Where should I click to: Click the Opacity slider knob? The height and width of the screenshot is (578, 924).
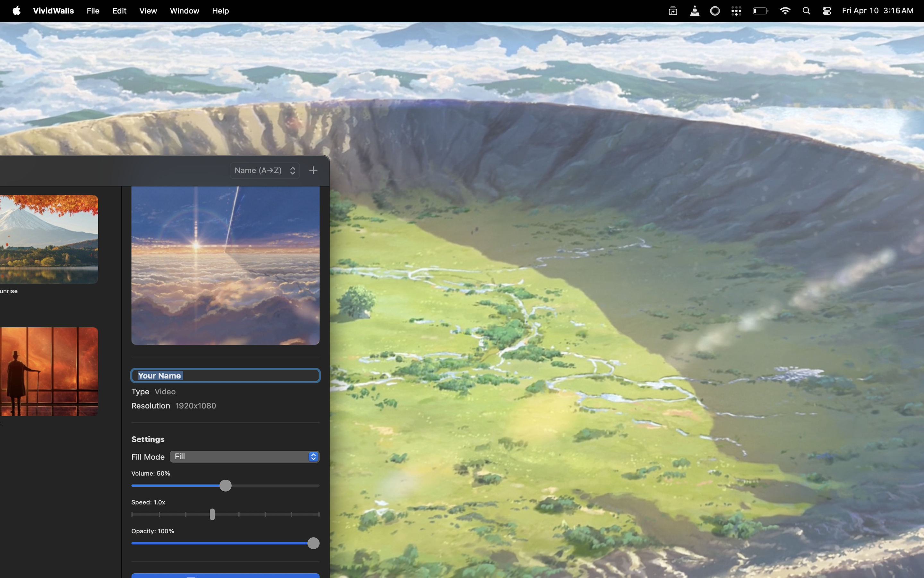313,543
